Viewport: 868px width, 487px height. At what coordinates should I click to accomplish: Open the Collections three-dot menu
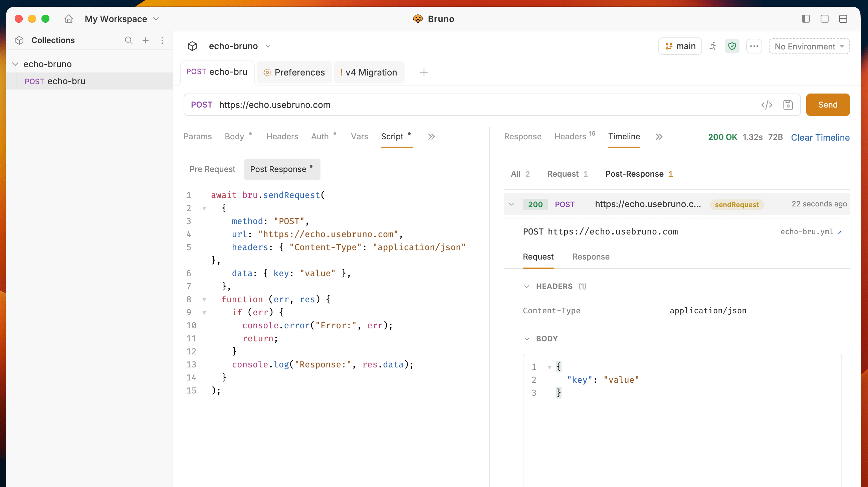click(162, 40)
